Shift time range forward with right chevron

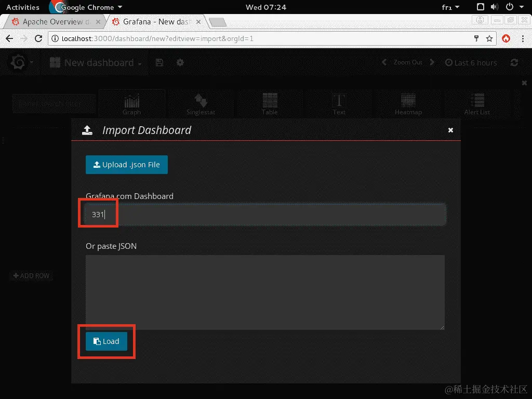(x=432, y=62)
